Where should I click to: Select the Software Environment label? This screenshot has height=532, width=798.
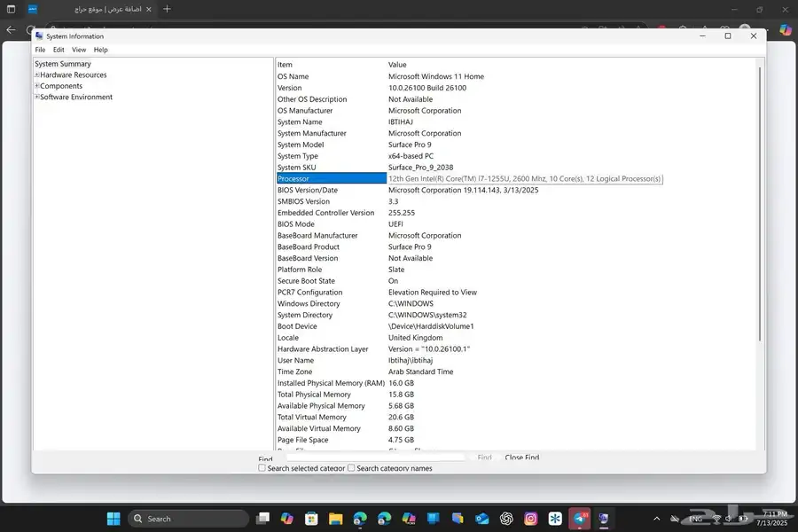(76, 97)
